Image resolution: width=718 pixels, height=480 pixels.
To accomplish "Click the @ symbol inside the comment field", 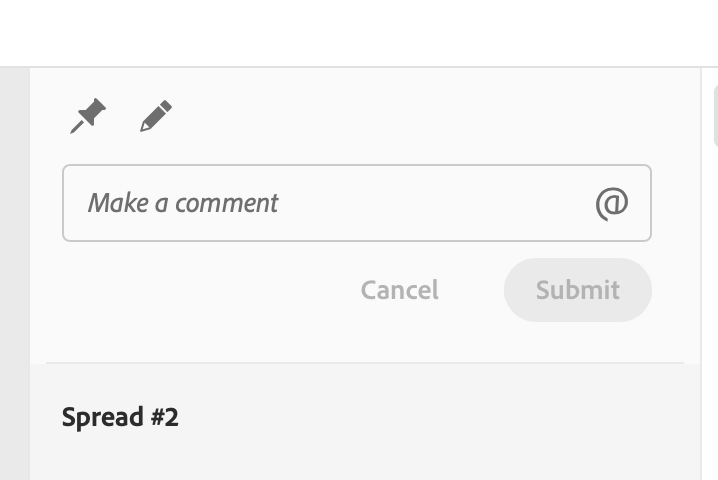I will pos(611,203).
